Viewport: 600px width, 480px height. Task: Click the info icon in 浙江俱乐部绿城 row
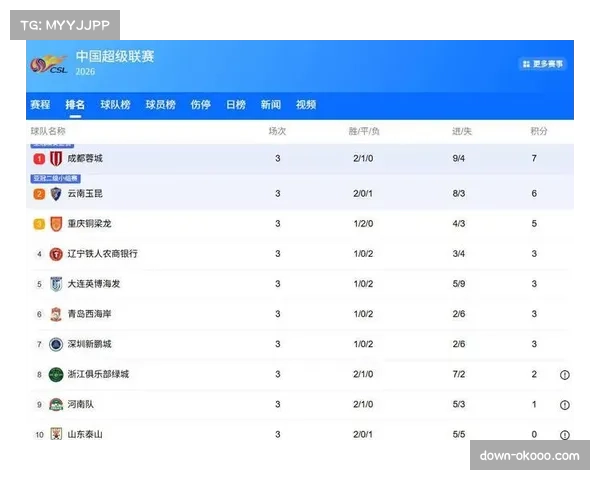pos(565,375)
